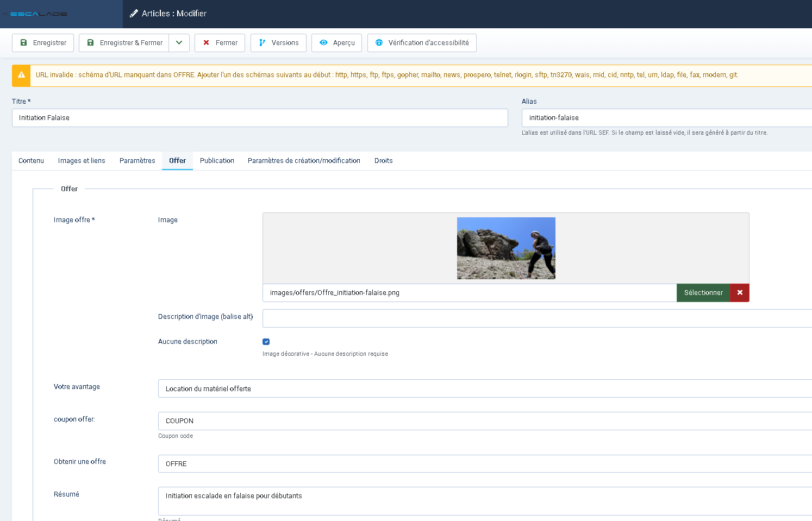Viewport: 812px width, 521px height.
Task: Open the Versions history
Action: coord(278,43)
